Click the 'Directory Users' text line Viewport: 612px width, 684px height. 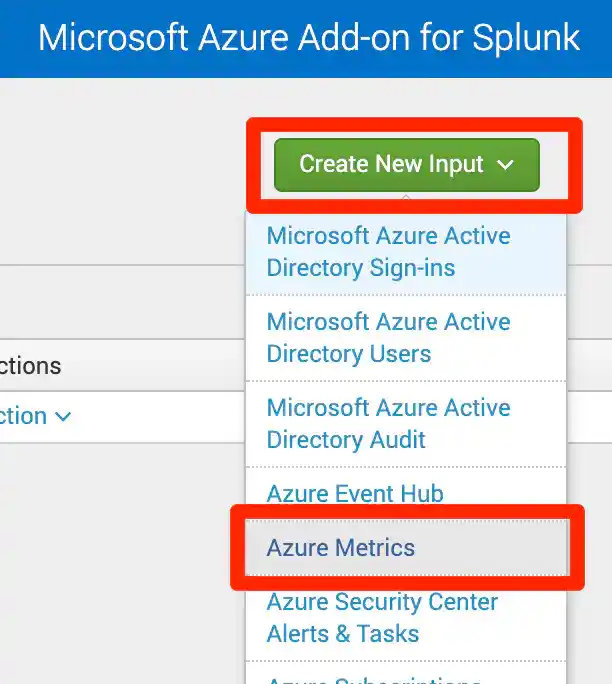[348, 354]
